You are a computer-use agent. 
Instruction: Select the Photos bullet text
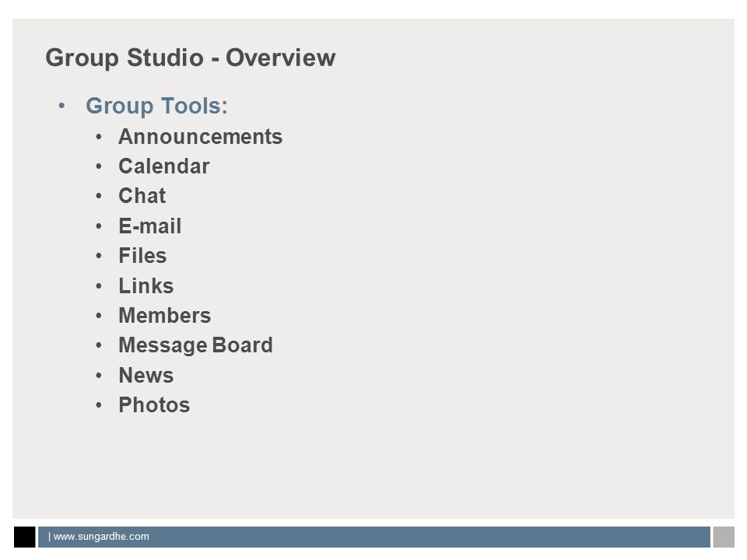pos(154,404)
